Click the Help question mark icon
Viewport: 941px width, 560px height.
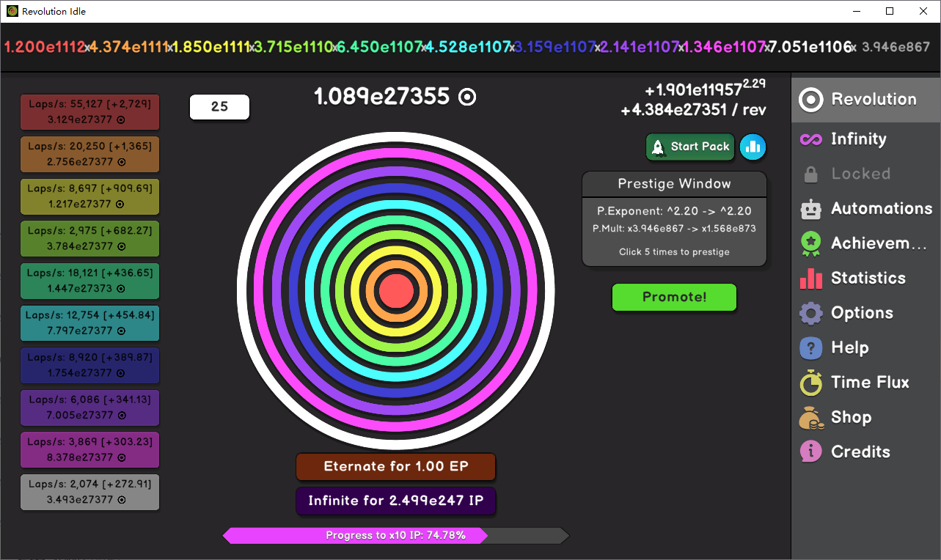810,348
